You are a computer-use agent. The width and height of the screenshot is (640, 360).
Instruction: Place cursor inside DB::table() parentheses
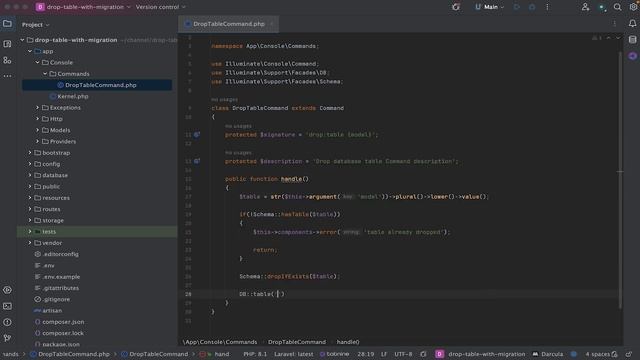click(x=278, y=294)
